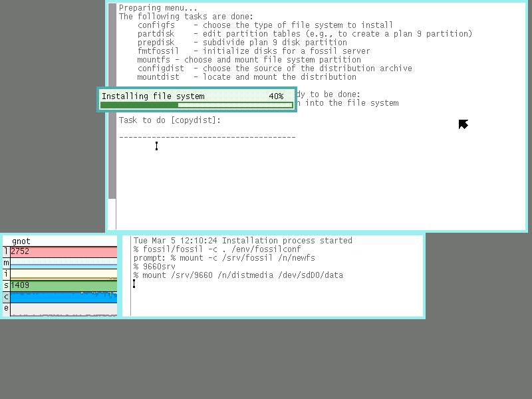The image size is (532, 399).
Task: Click the 'Installing file system' label
Action: (x=153, y=96)
